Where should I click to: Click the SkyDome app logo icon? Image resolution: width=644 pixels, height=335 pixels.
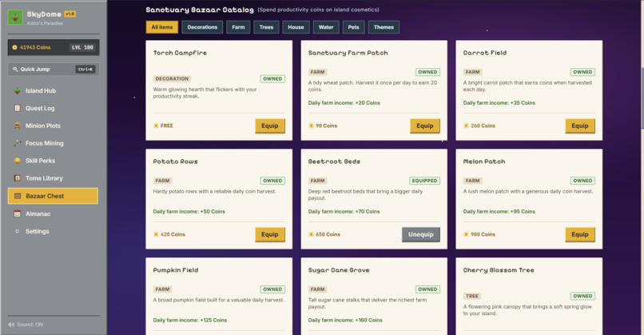16,18
